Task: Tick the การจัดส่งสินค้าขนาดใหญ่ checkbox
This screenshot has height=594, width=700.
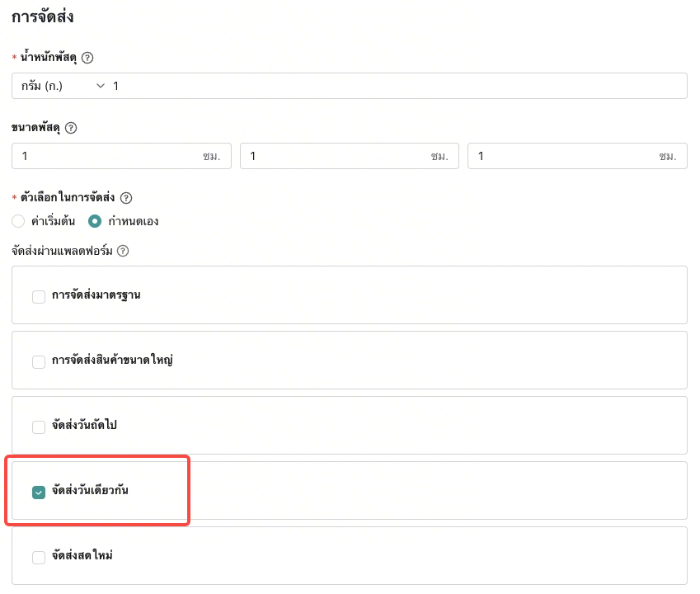Action: coord(39,361)
